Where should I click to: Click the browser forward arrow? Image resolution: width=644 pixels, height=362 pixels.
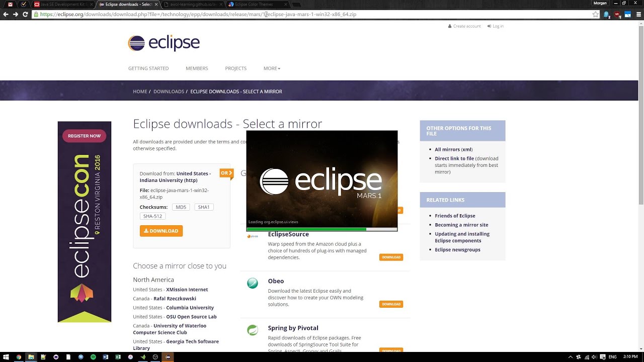[16, 14]
